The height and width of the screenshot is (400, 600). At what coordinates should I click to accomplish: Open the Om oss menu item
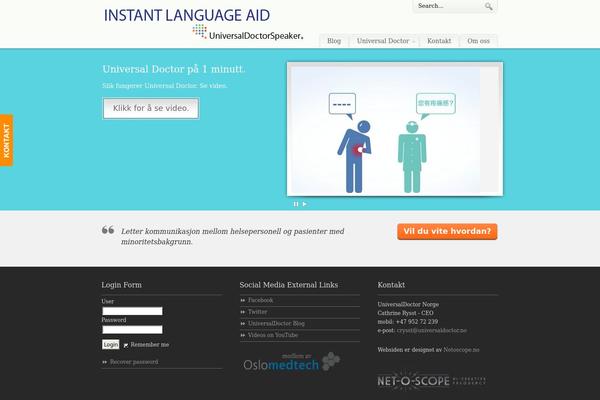point(478,41)
